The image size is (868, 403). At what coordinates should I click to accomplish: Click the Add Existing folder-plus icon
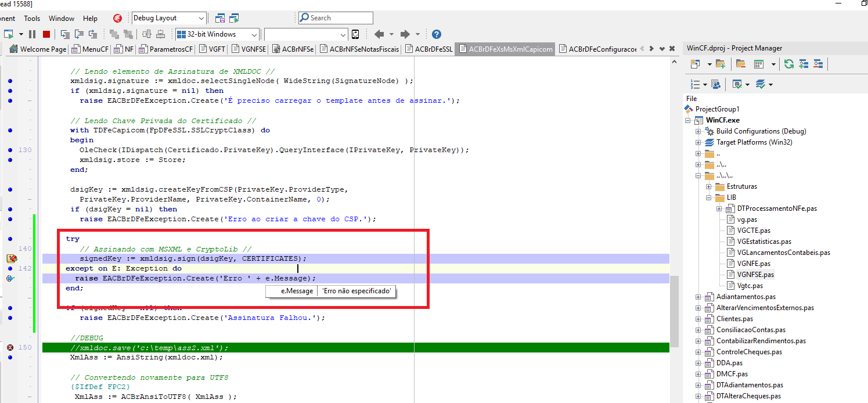tap(721, 64)
